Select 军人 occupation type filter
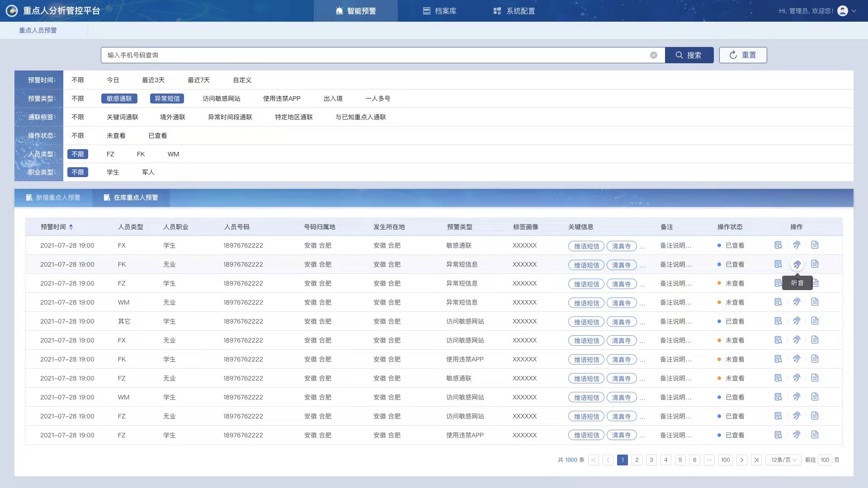This screenshot has width=868, height=488. point(148,172)
